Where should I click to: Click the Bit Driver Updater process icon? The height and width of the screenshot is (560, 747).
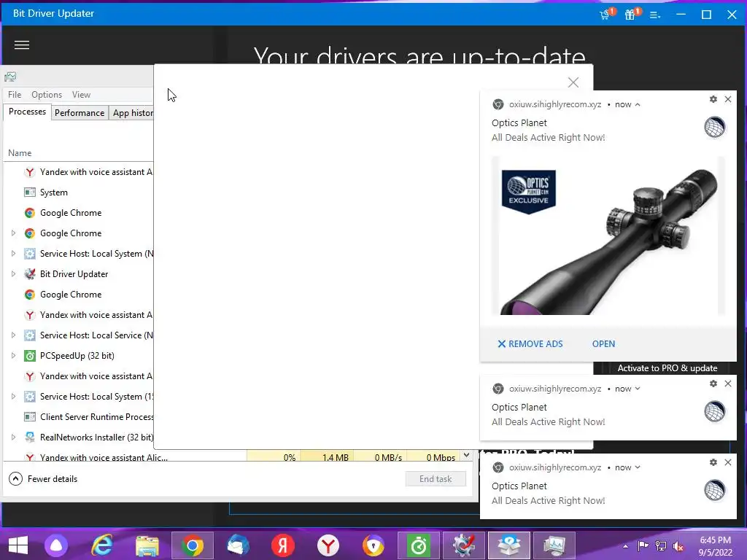click(29, 274)
